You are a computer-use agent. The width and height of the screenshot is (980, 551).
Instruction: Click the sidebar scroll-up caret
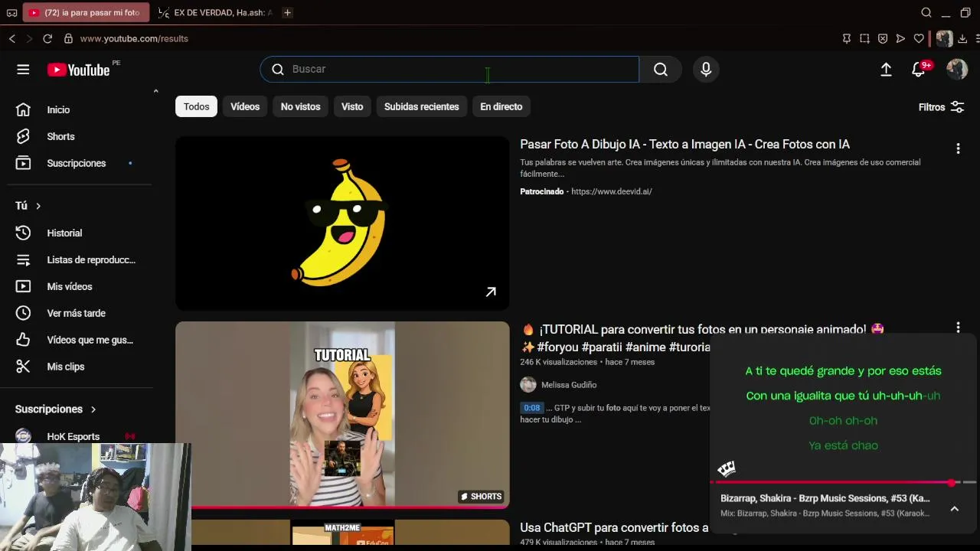coord(155,91)
